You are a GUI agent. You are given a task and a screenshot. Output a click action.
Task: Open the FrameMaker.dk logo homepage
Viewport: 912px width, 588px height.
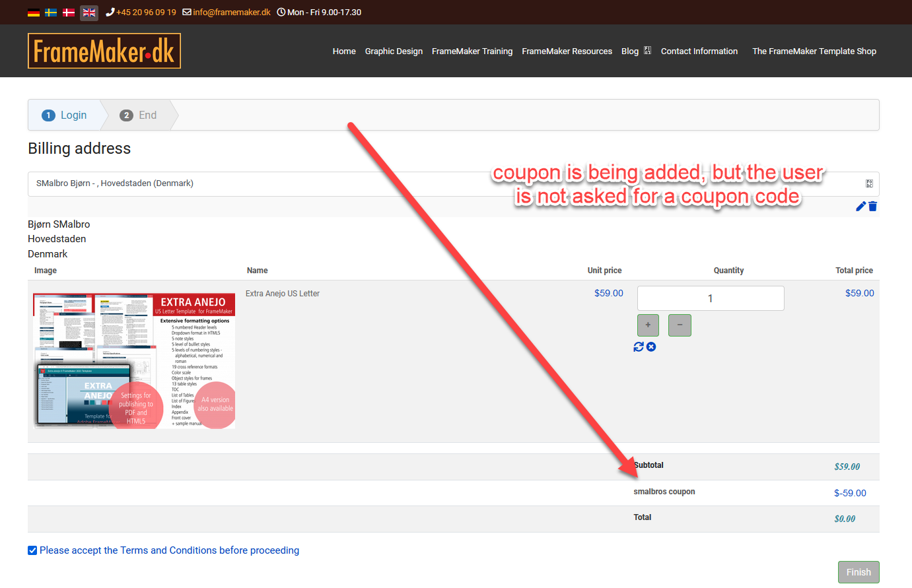pyautogui.click(x=104, y=51)
